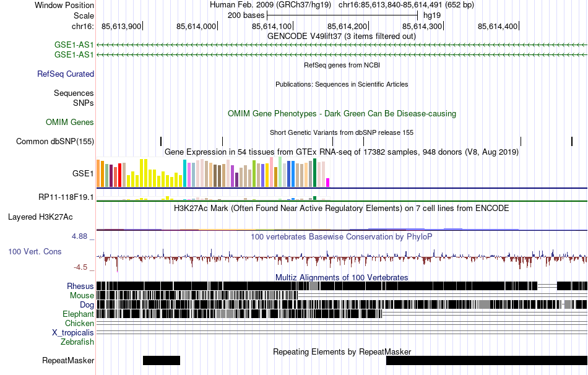This screenshot has height=375, width=588.
Task: Click the dbSNP variant tick nearest the right edge
Action: click(572, 141)
